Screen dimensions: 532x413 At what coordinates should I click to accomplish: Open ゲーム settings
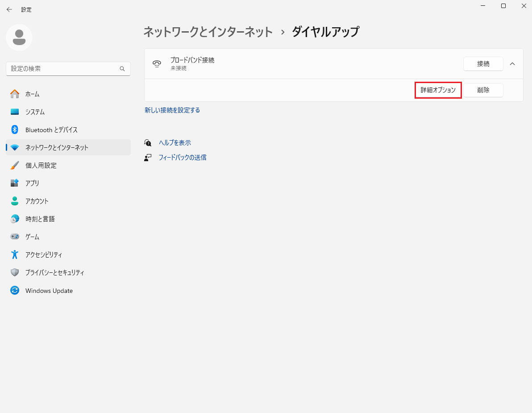pyautogui.click(x=33, y=237)
